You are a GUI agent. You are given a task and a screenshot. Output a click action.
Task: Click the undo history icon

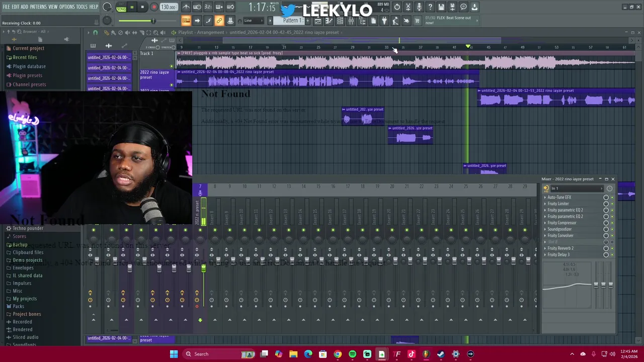[x=397, y=7]
